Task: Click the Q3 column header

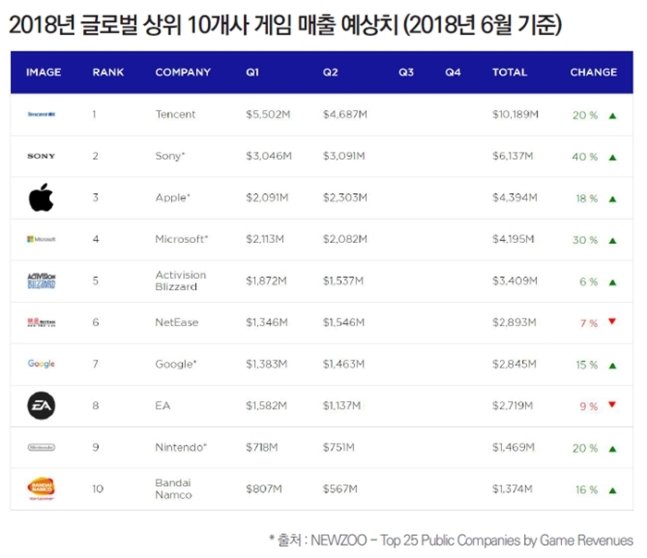Action: (406, 72)
